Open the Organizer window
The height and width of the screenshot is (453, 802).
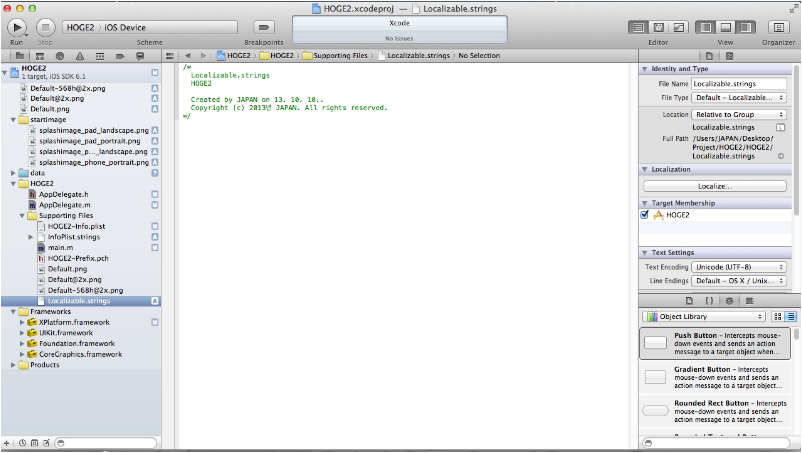tap(777, 27)
